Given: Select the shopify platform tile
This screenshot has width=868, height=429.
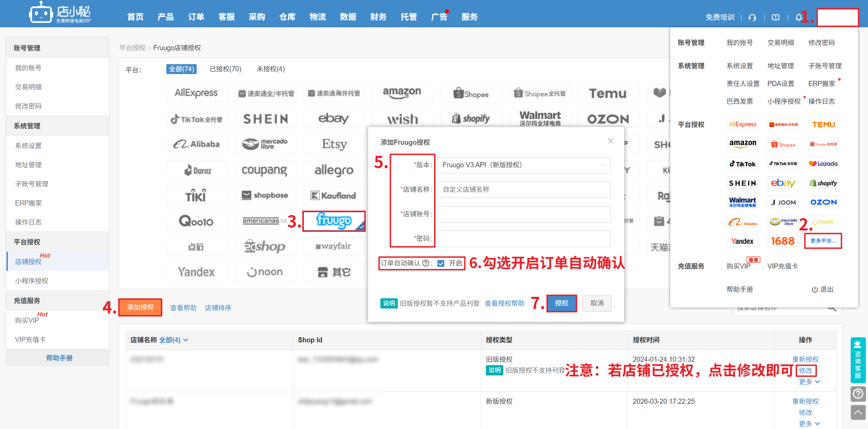Looking at the screenshot, I should [471, 119].
